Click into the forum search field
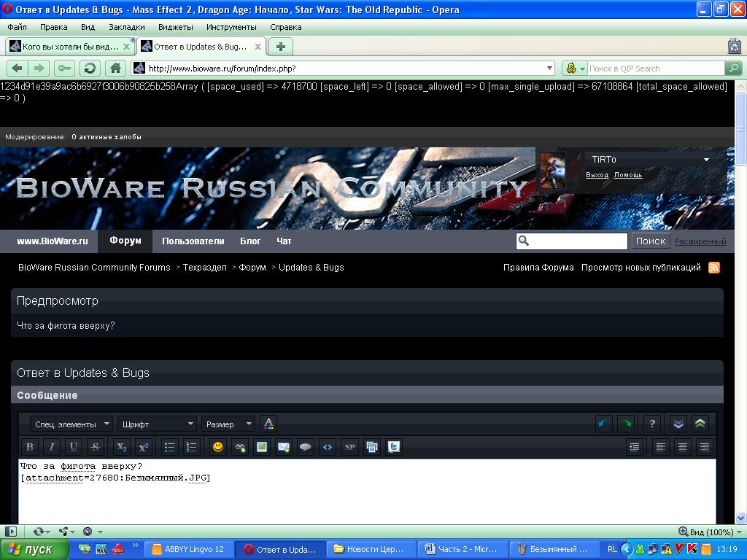This screenshot has width=747, height=560. click(x=572, y=241)
